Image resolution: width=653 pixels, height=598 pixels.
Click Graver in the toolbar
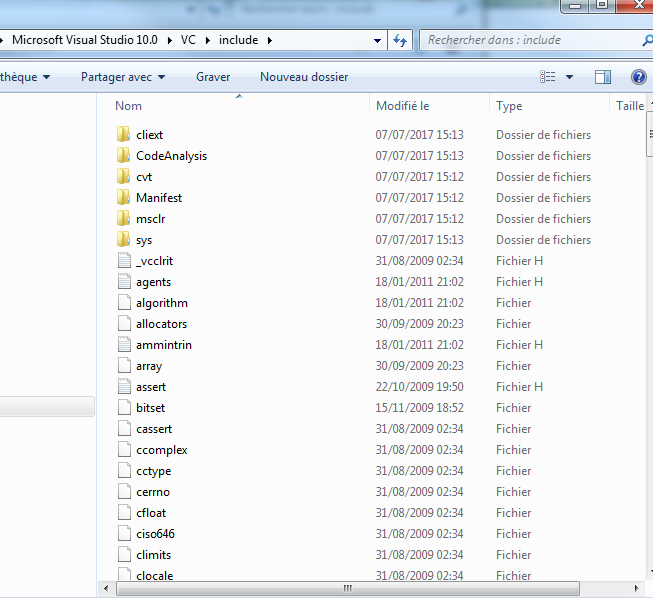click(213, 77)
